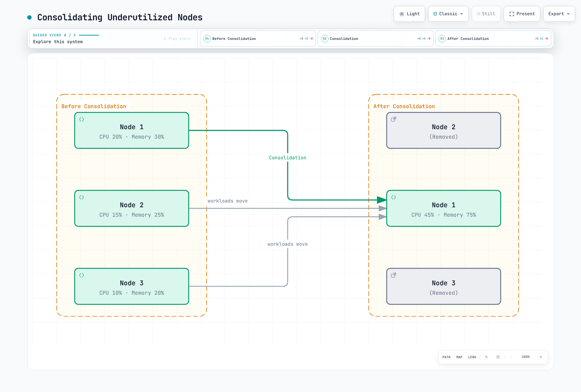This screenshot has height=392, width=581.
Task: Click the step 02 circle badge
Action: click(x=325, y=38)
